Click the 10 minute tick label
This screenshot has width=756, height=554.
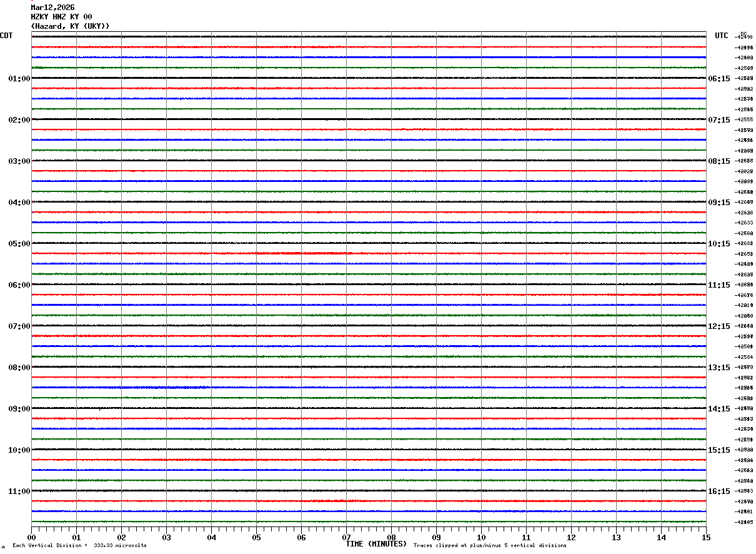(481, 538)
